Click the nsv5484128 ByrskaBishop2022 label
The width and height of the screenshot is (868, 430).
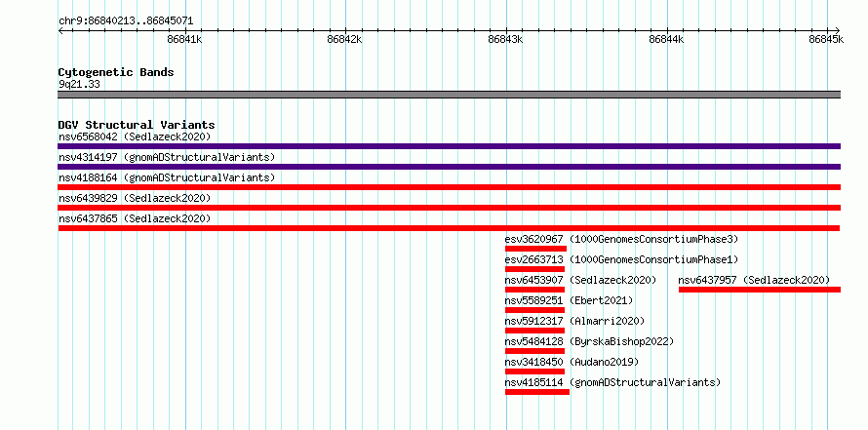click(x=589, y=341)
